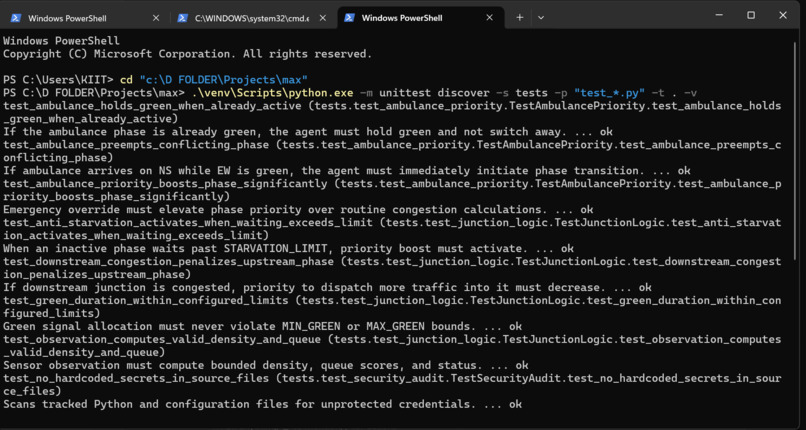806x430 pixels.
Task: Click line mentioning STARVATION_LIMIT
Action: pyautogui.click(x=288, y=249)
